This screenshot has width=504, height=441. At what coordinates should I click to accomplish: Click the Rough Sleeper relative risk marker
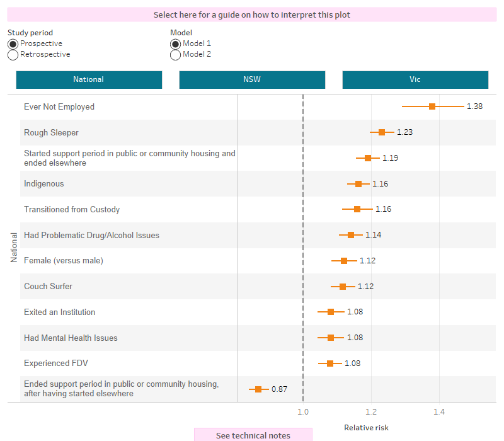[381, 132]
